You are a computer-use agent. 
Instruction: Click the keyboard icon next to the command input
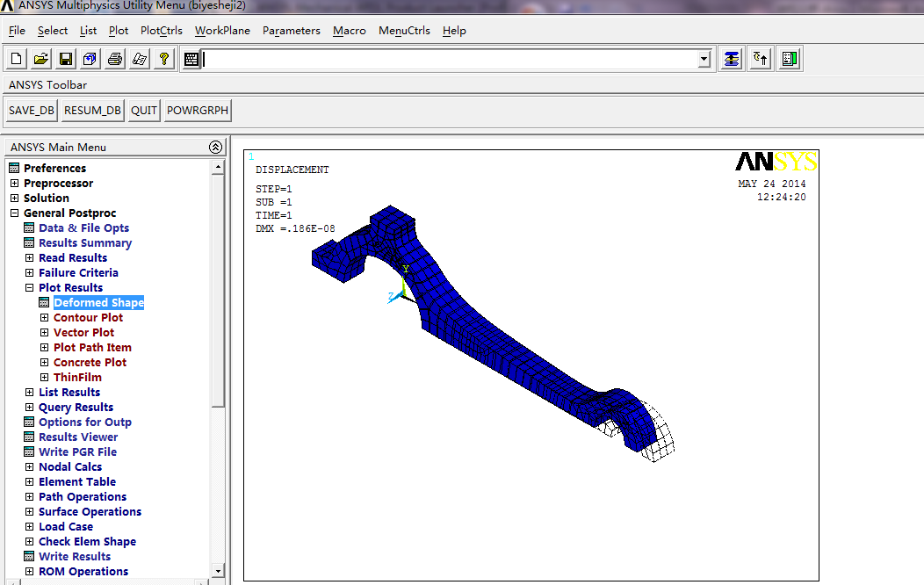[x=191, y=59]
